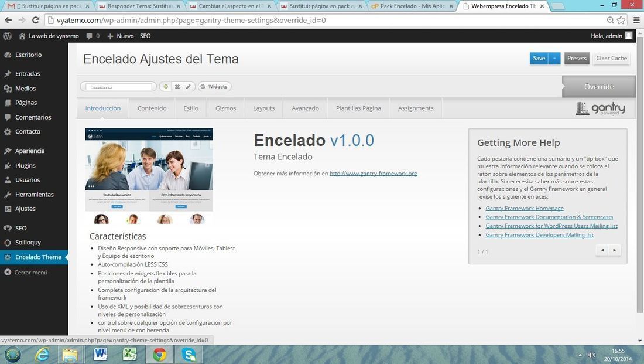Screen dimensions: 644x364
Task: Open Soliloquy in the sidebar
Action: tap(28, 243)
